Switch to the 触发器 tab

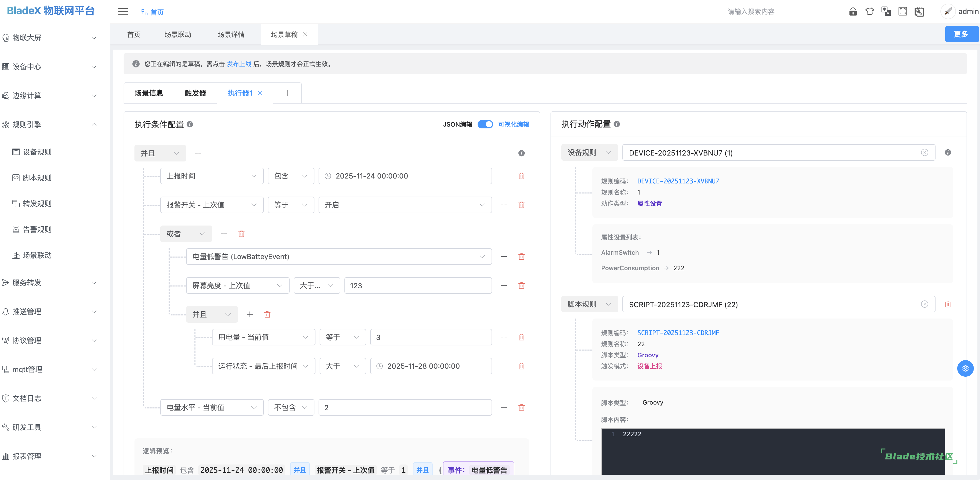(195, 93)
